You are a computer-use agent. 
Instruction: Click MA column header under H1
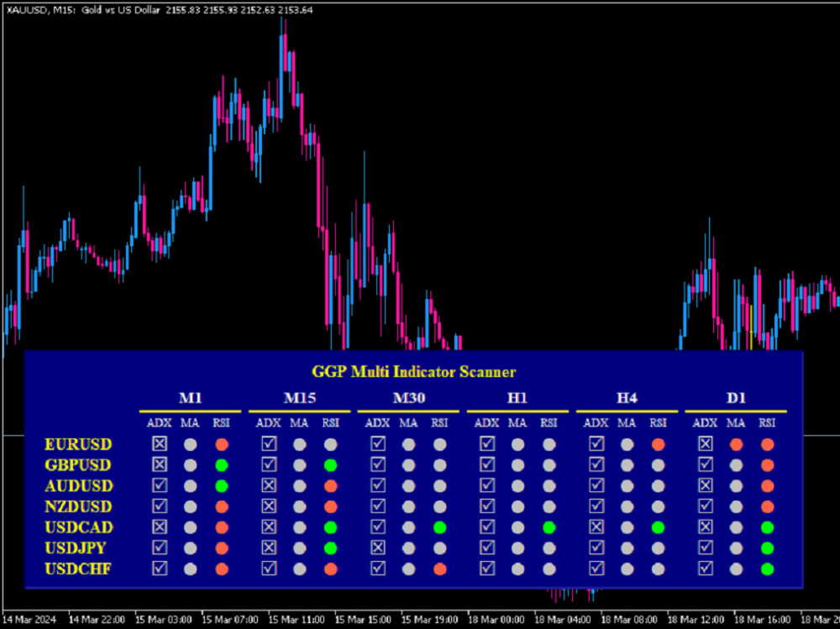(x=517, y=422)
